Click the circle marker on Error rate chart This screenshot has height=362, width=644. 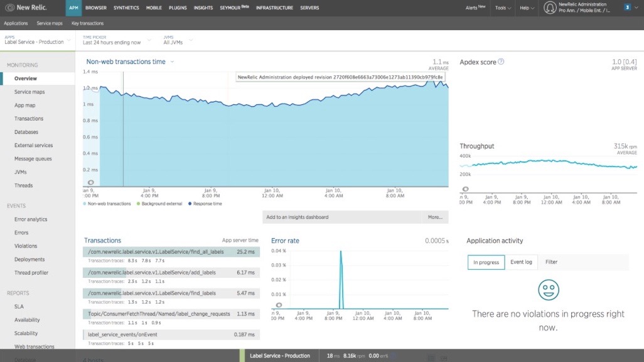(279, 305)
